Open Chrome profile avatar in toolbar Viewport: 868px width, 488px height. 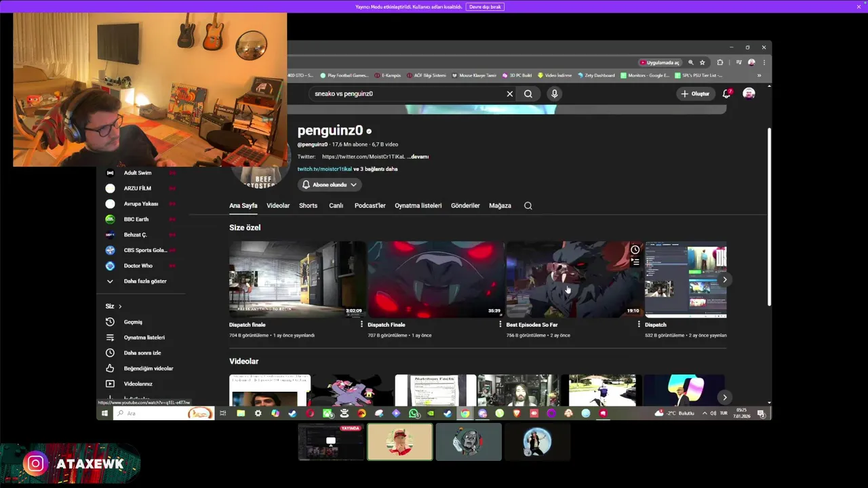coord(751,62)
